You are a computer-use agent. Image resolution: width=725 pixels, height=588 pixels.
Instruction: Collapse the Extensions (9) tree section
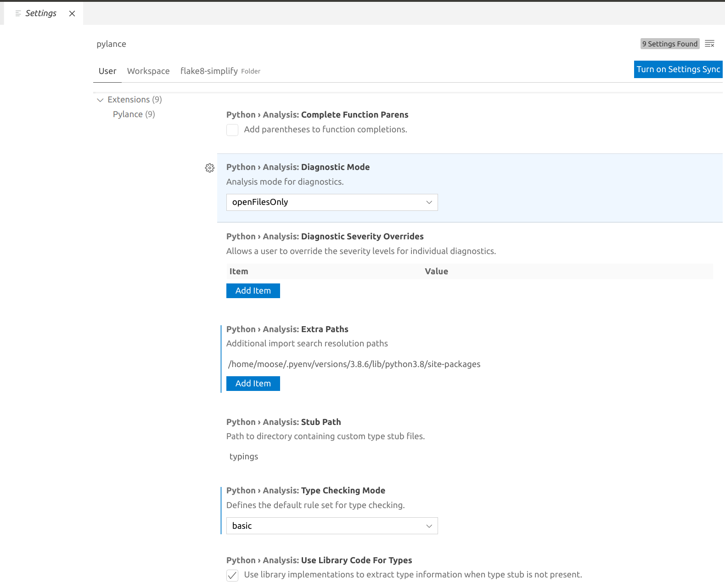(x=100, y=100)
